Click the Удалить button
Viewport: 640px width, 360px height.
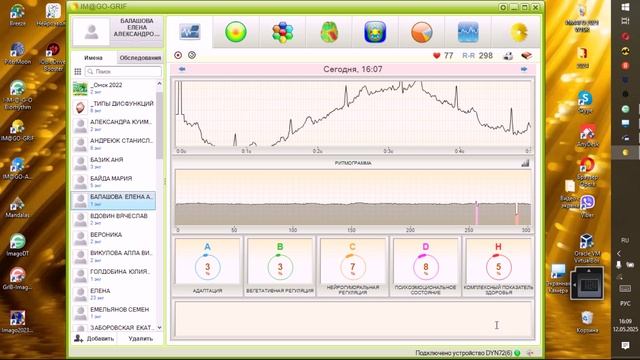tap(140, 338)
